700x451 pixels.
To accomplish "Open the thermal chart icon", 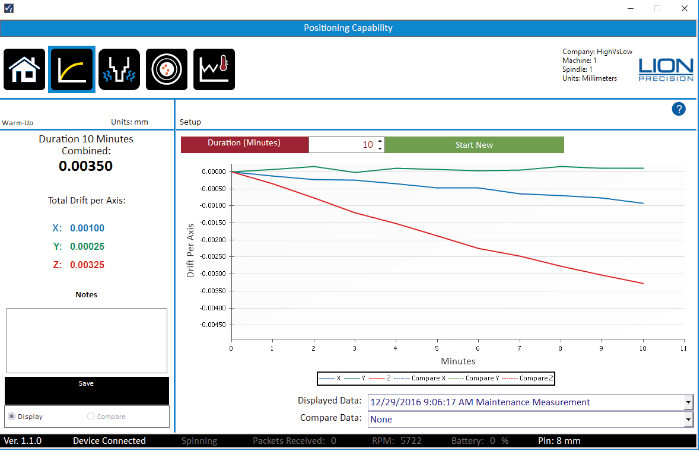I will (x=214, y=70).
